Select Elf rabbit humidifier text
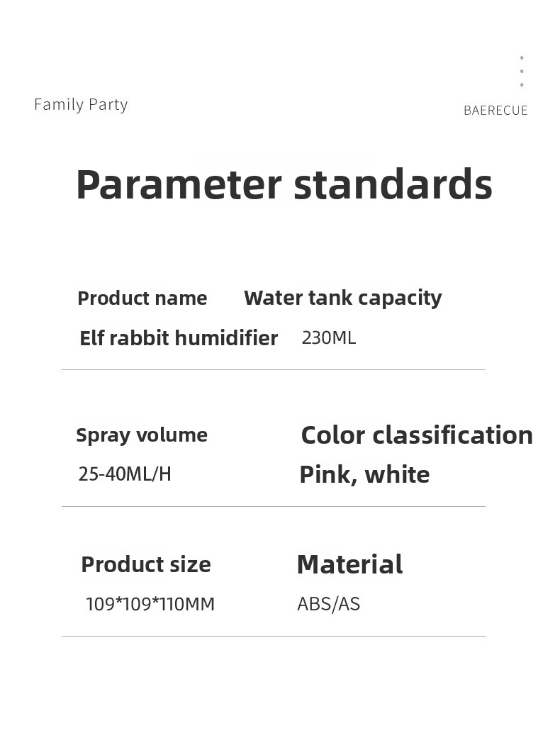This screenshot has height=733, width=560. click(x=179, y=337)
